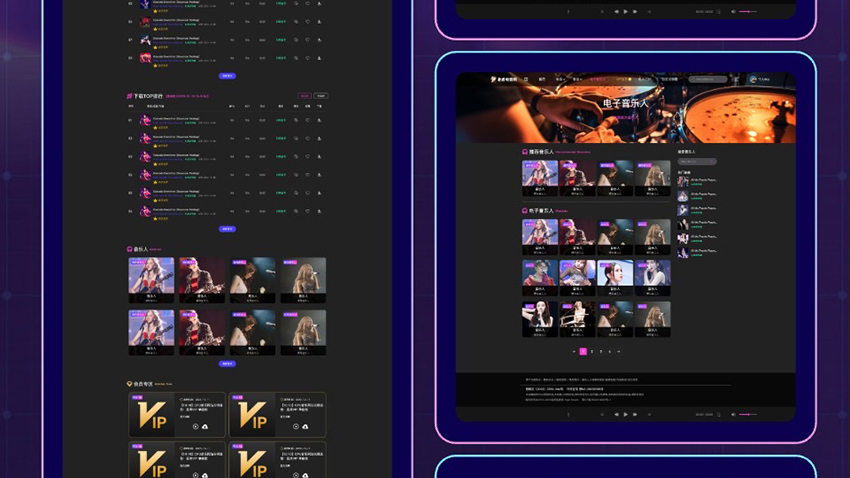Skip to next track in bottom player
850x478 pixels.
tap(635, 414)
